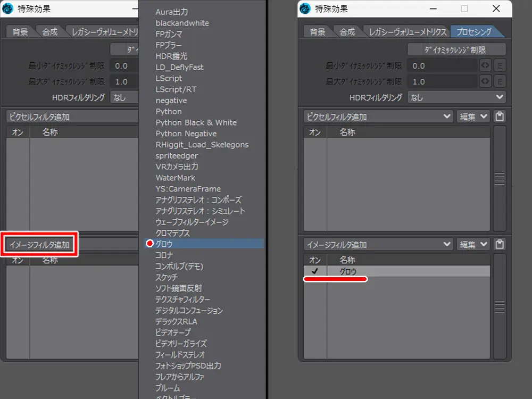Click the 1.0 最大 value field in right window
The height and width of the screenshot is (399, 532).
(x=442, y=81)
